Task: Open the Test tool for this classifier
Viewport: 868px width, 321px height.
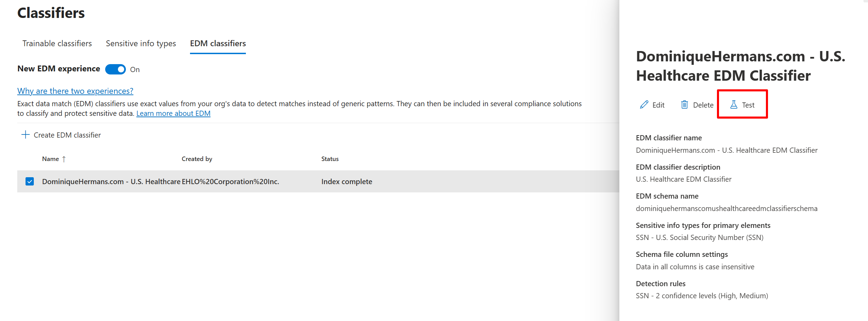Action: pos(742,104)
